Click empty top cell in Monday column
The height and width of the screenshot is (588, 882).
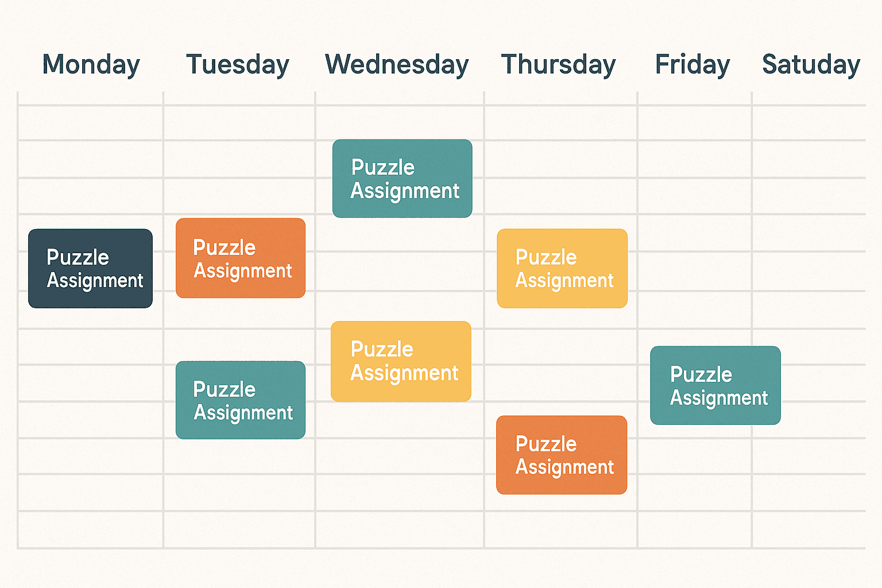[x=91, y=122]
